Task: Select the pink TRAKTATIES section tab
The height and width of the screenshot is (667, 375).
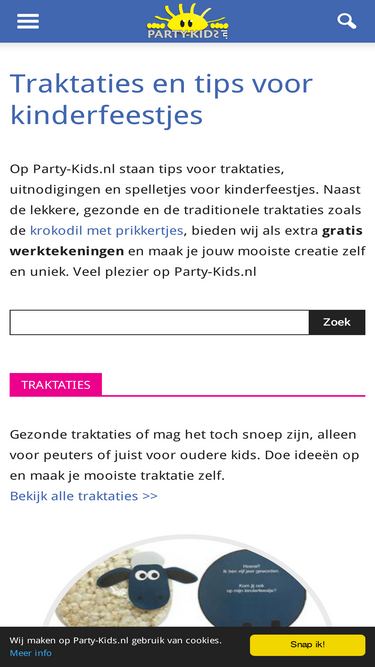Action: [56, 385]
